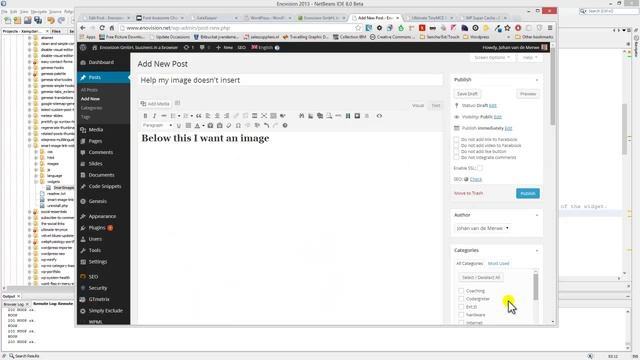Image resolution: width=640 pixels, height=360 pixels.
Task: Click updates circular arrows in admin bar
Action: [x=187, y=47]
